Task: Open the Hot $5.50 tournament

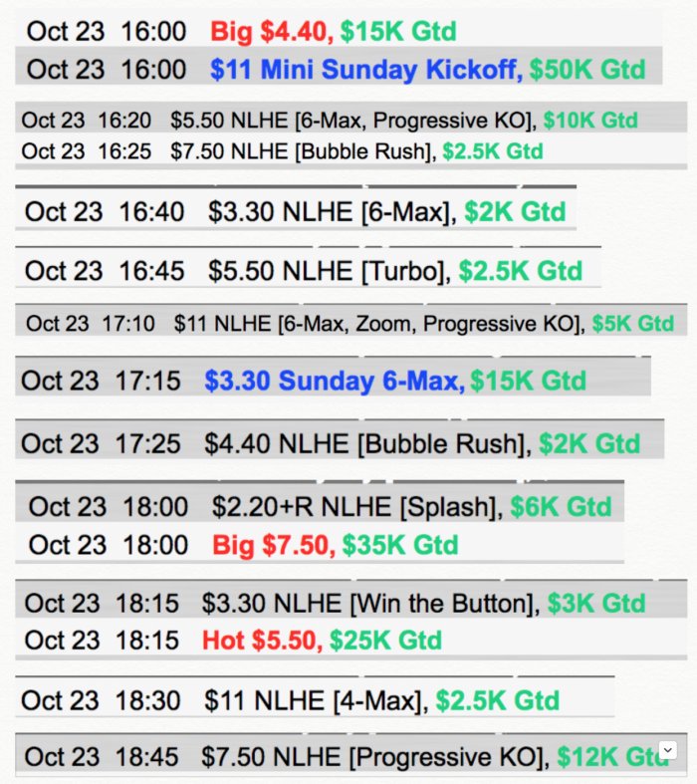Action: coord(262,640)
